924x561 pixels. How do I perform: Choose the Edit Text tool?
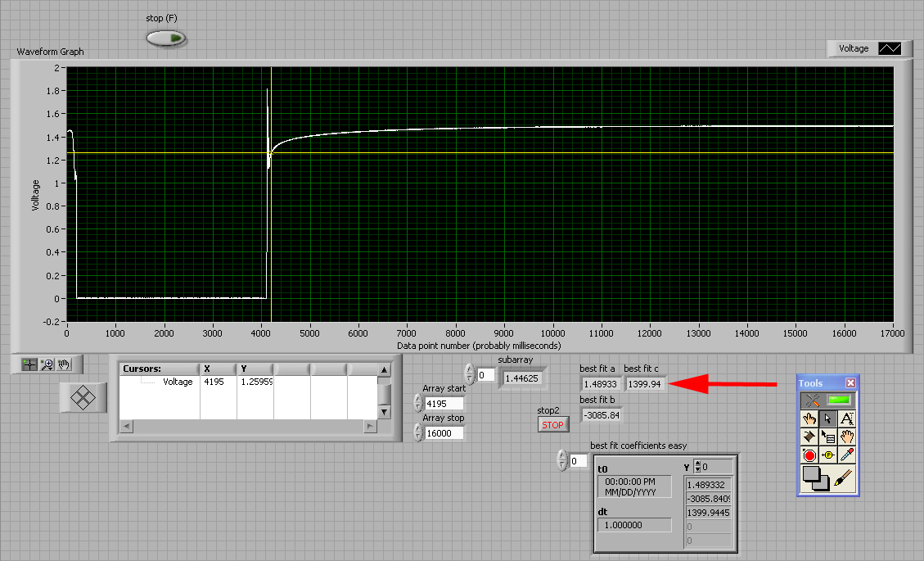tap(847, 418)
